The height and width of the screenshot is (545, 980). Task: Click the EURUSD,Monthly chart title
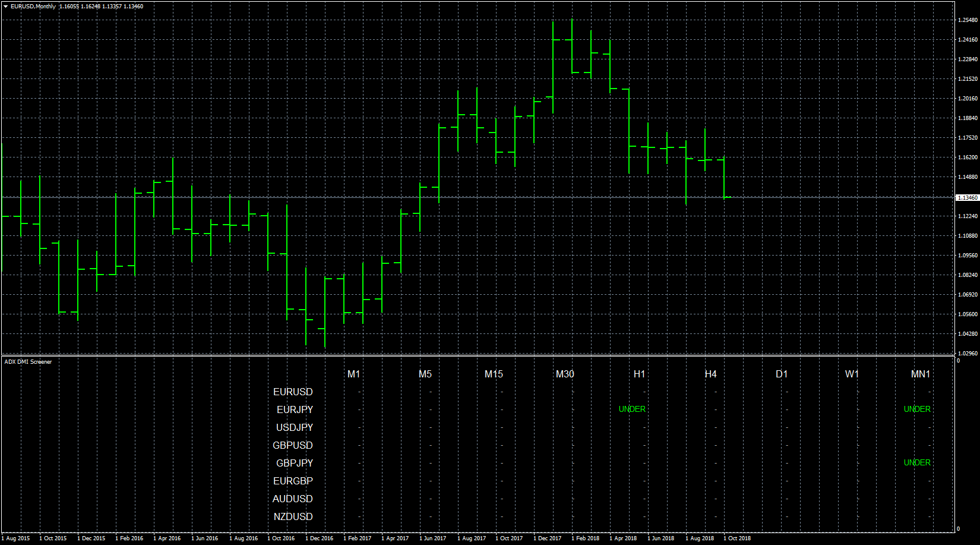click(33, 7)
